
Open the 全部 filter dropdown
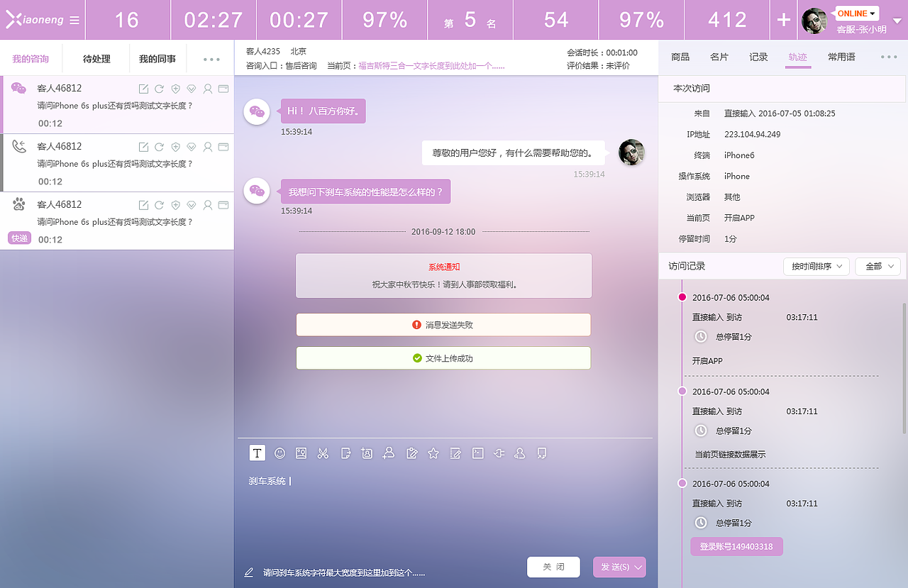877,266
